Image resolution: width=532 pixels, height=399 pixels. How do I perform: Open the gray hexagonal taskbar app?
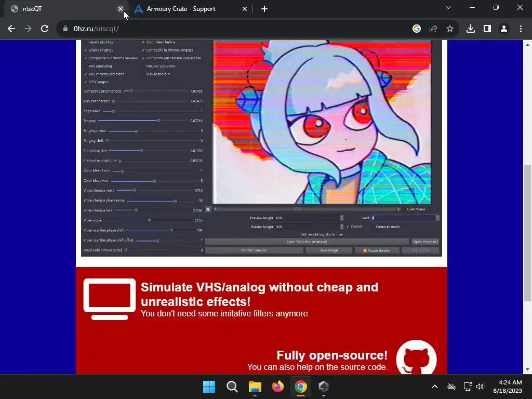coord(323,387)
